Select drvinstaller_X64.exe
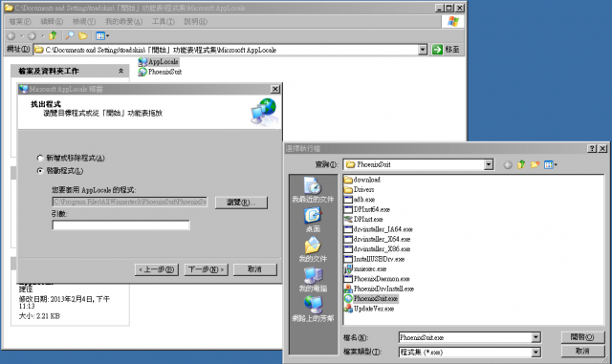Screen dimensions: 612x364 point(377,239)
